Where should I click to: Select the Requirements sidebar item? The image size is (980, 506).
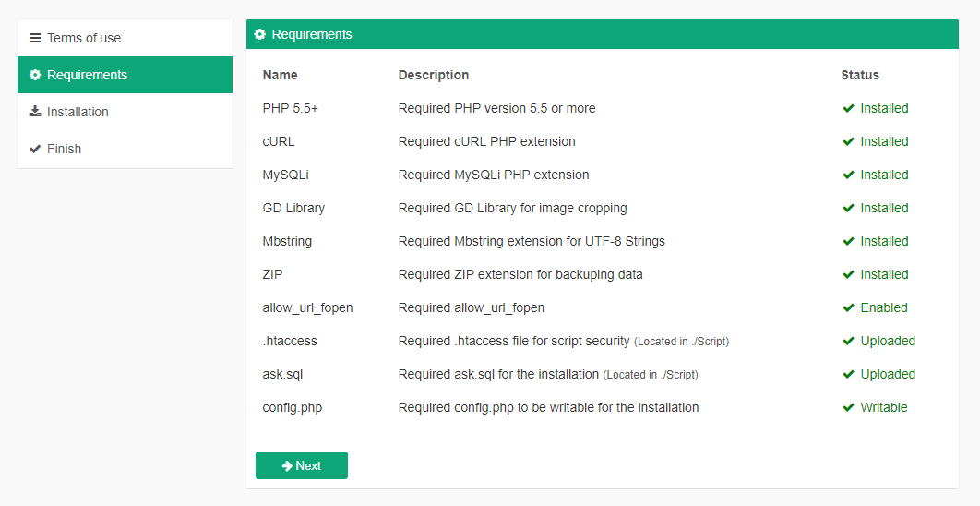click(87, 75)
